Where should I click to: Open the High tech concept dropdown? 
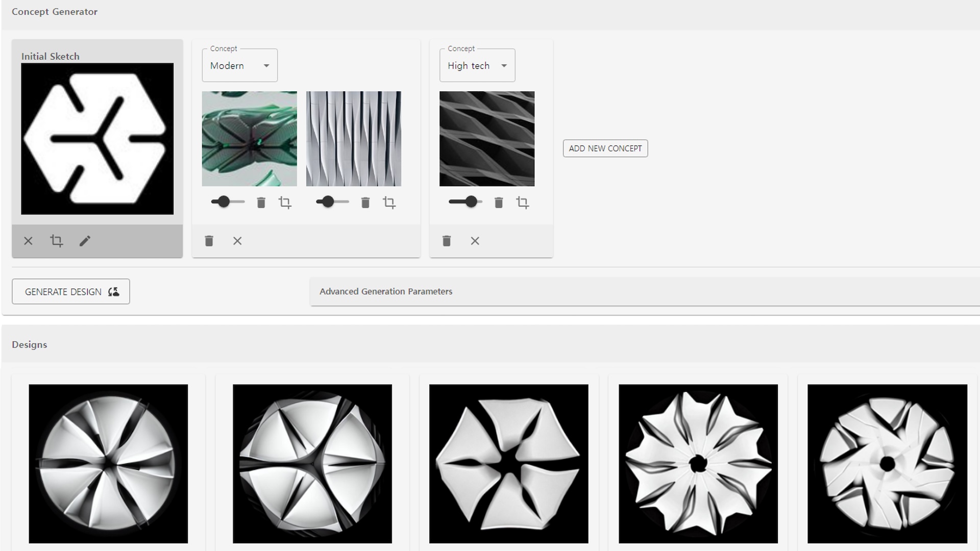pyautogui.click(x=477, y=66)
